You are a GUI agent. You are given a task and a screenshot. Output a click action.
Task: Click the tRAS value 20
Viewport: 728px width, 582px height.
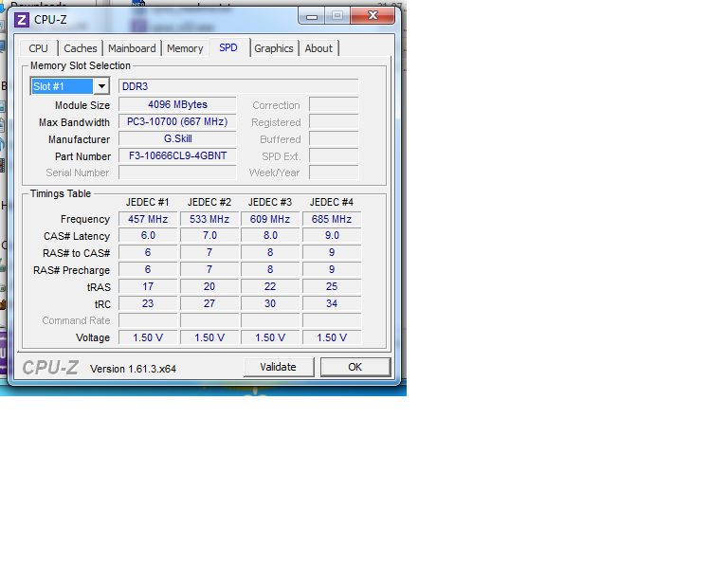click(209, 287)
